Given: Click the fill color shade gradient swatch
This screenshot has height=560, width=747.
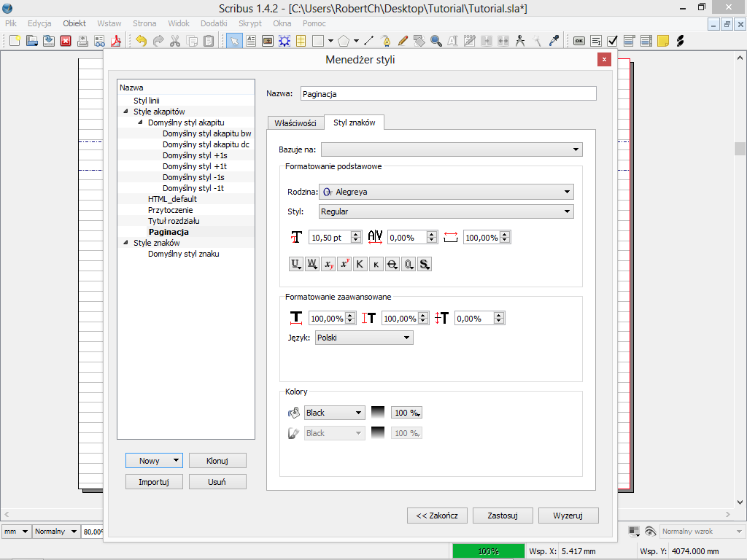Looking at the screenshot, I should click(378, 413).
